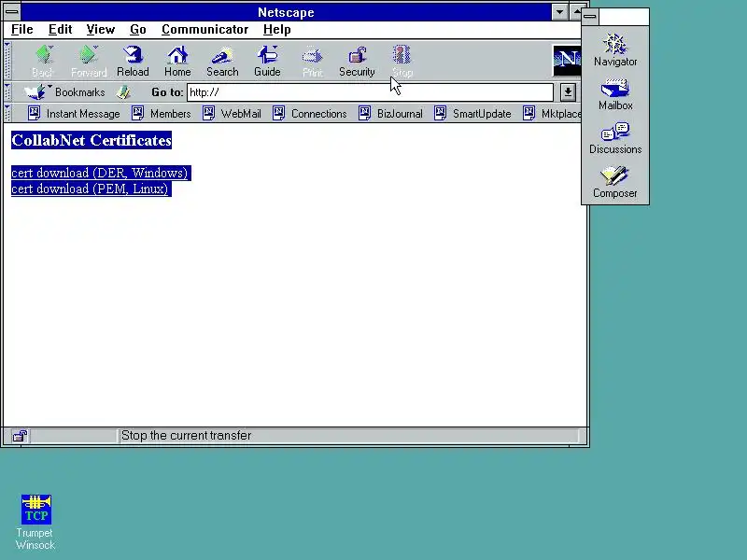Click the Go to URL field
The height and width of the screenshot is (560, 747).
click(x=370, y=92)
